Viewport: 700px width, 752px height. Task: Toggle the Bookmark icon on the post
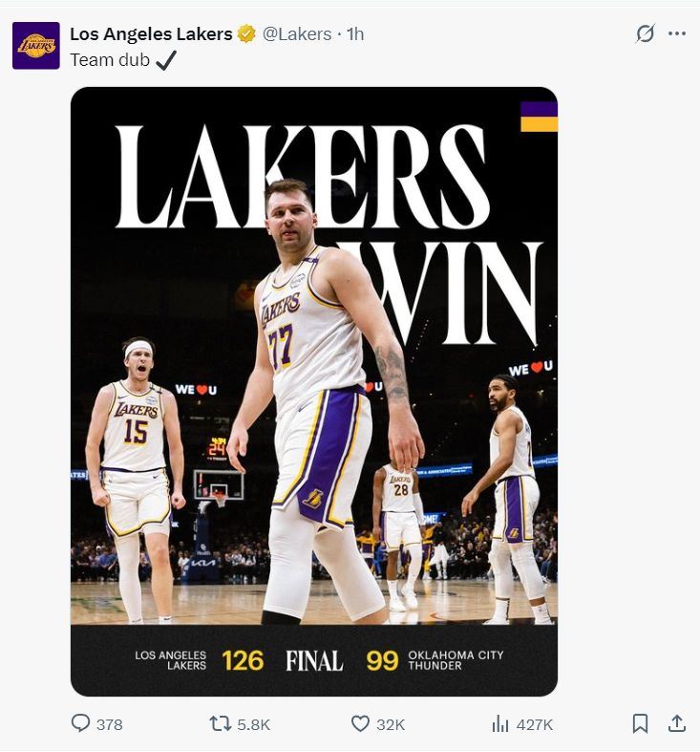coord(641,724)
